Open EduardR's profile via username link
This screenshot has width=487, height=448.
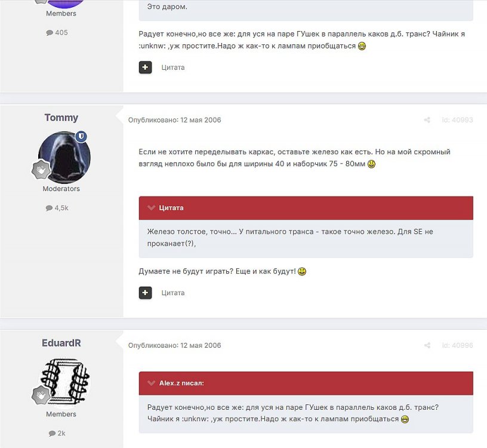click(61, 343)
